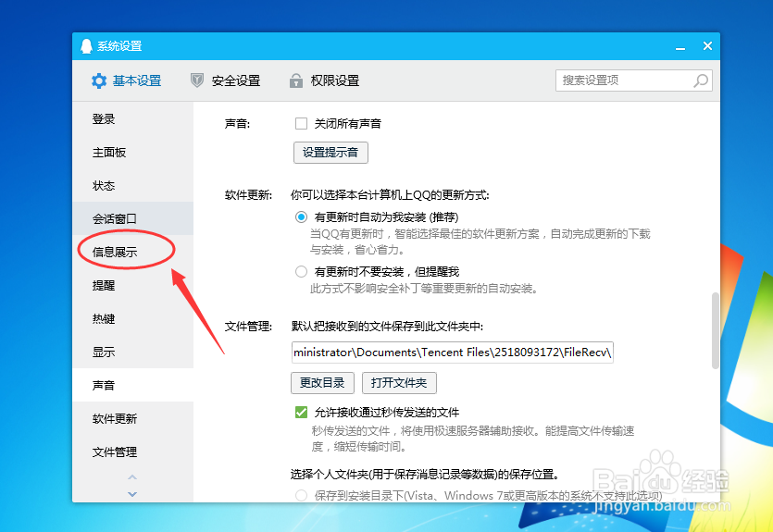Uncheck 允许接收通过秒传发送的文件

tap(301, 412)
